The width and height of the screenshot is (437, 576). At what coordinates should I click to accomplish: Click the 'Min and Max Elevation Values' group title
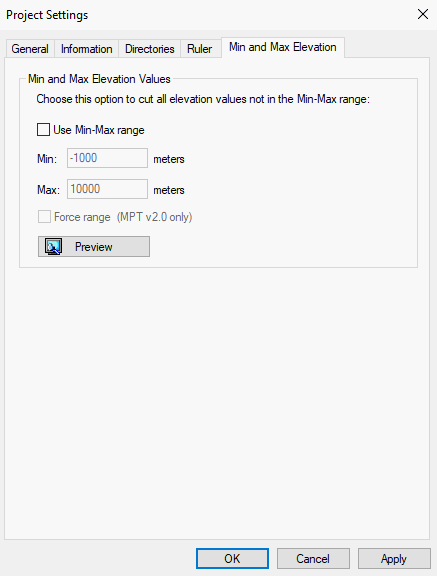tap(99, 79)
